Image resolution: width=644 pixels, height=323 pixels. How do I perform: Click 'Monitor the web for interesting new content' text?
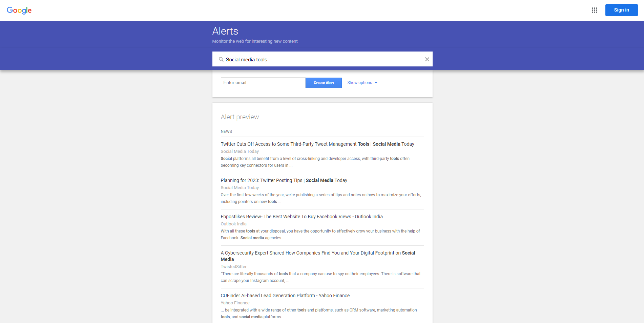tap(255, 41)
